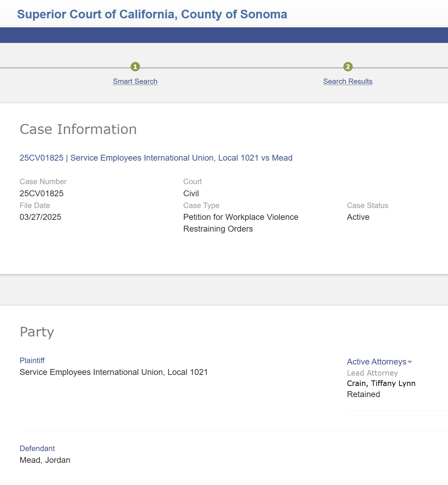Viewport: 448px width, 485px height.
Task: Select the Case Status label
Action: pos(368,206)
